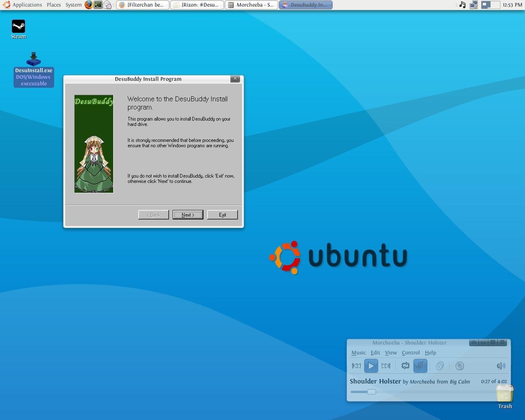The image size is (525, 420).
Task: Skip to the next track
Action: click(x=386, y=366)
